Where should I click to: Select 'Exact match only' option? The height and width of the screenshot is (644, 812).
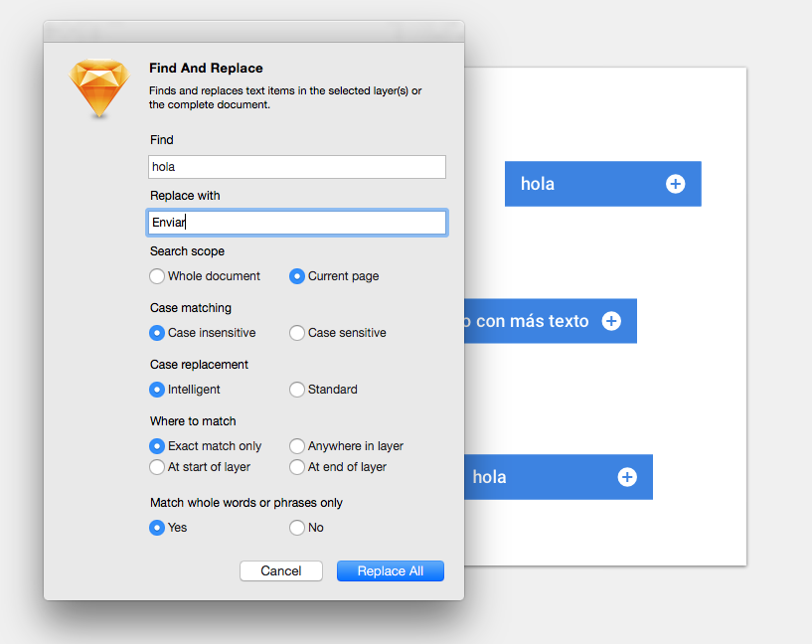click(x=157, y=446)
